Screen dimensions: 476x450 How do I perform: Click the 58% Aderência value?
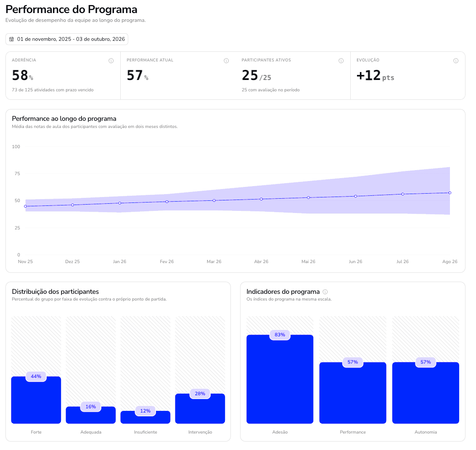coord(22,75)
